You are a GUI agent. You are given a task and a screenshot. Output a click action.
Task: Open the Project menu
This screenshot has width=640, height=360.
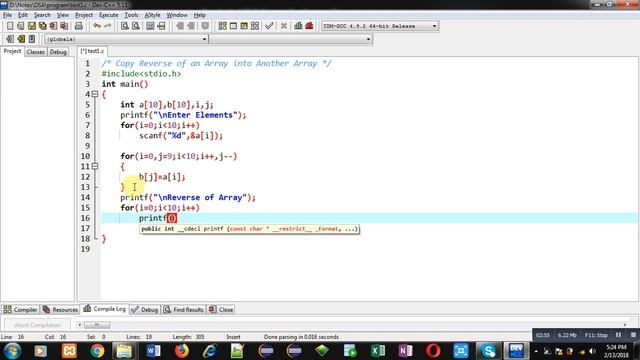[84, 15]
